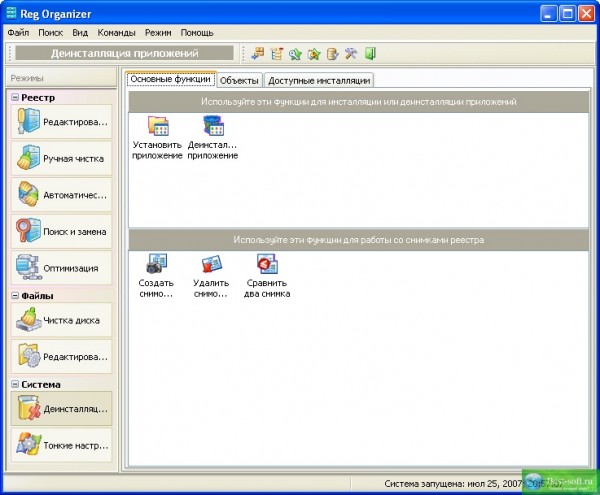The image size is (600, 495).
Task: Switch to Доступные инсталляции tab
Action: coord(319,80)
